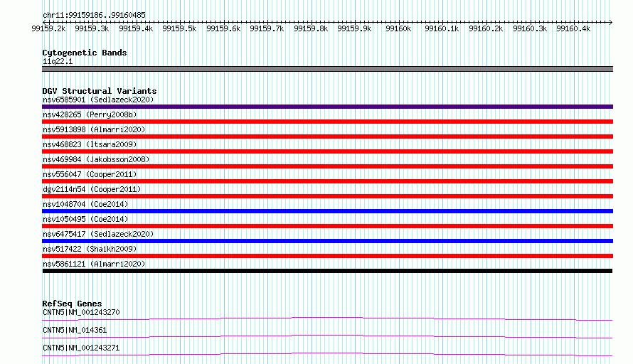Viewport: 633px width, 364px height.
Task: Select variant label nsv6475417 (Sedlazeck2020)
Action: pos(98,234)
